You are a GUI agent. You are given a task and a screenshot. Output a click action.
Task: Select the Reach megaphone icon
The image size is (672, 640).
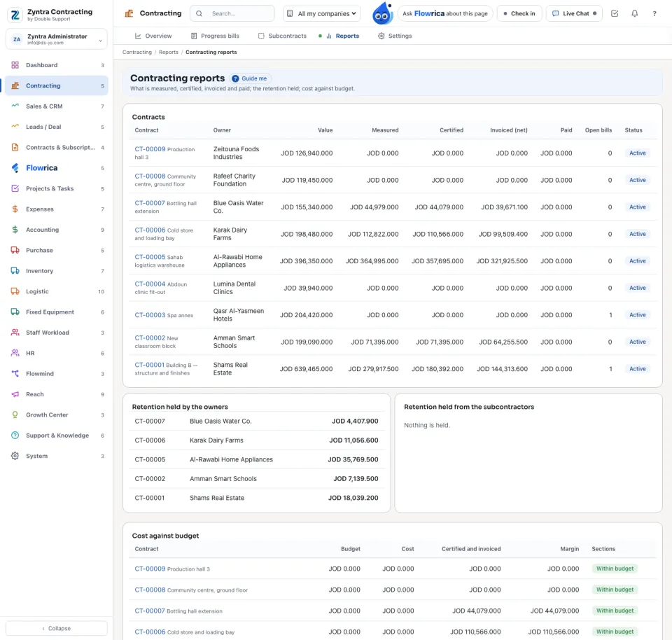tap(15, 394)
